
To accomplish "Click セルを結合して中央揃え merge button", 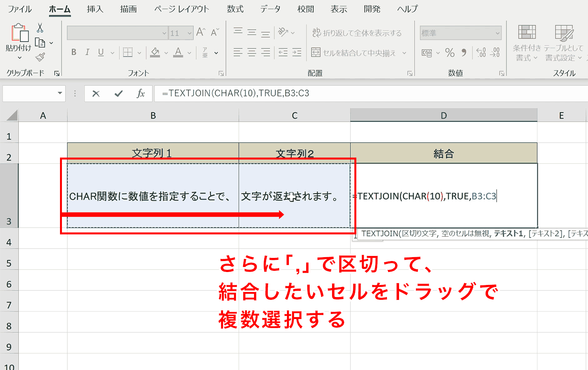I will [x=354, y=53].
